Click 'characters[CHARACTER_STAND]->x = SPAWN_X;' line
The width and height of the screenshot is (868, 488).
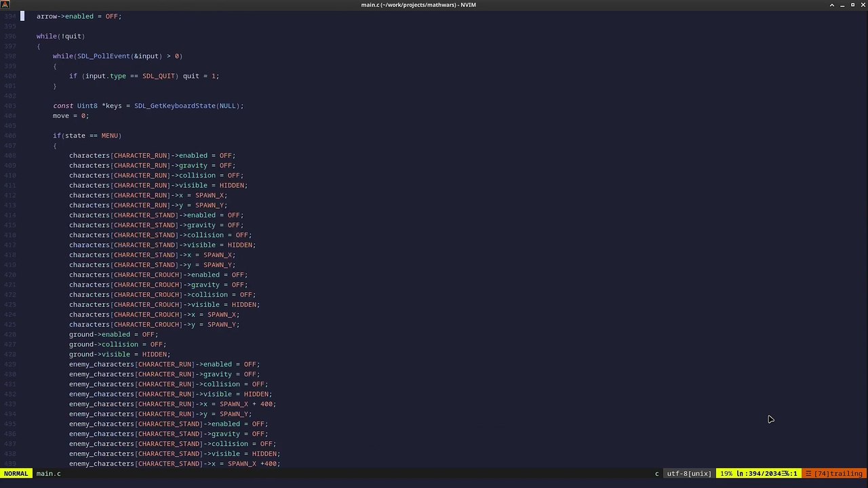(152, 255)
